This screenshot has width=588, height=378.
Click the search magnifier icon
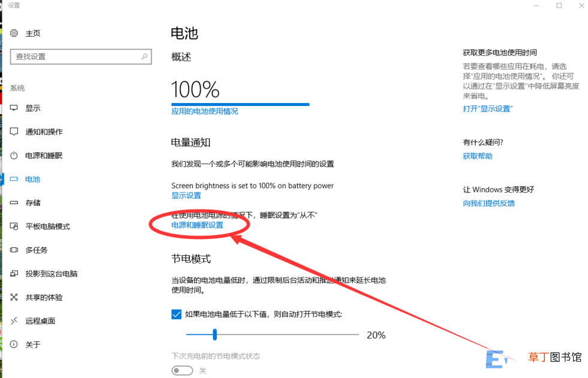pyautogui.click(x=144, y=57)
